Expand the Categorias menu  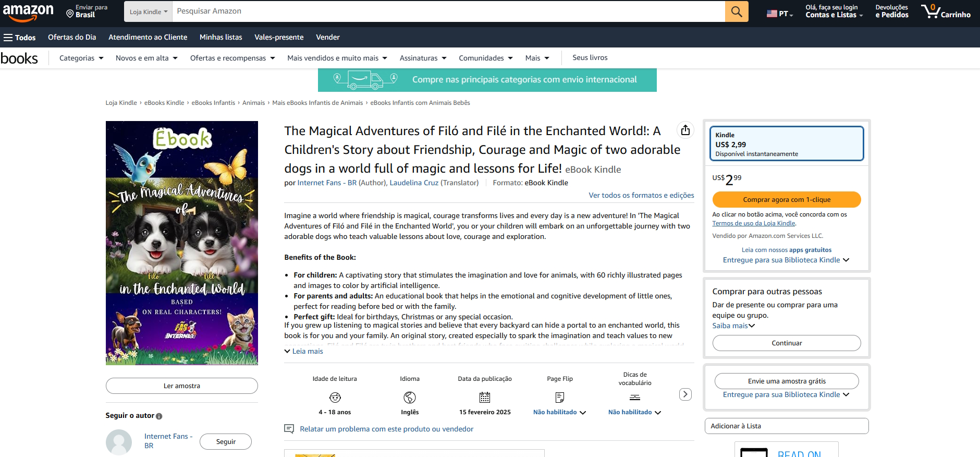click(x=81, y=58)
